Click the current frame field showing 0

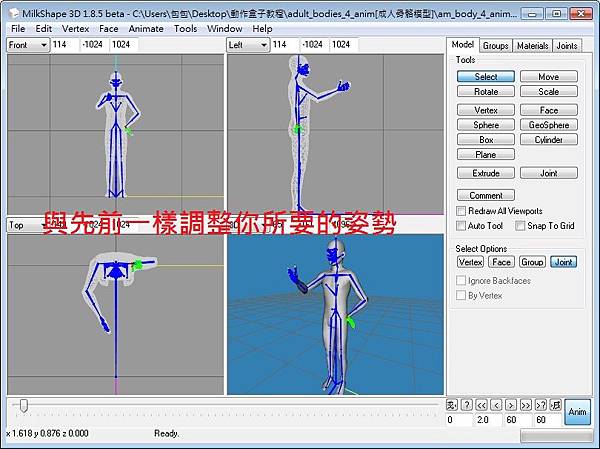[459, 420]
